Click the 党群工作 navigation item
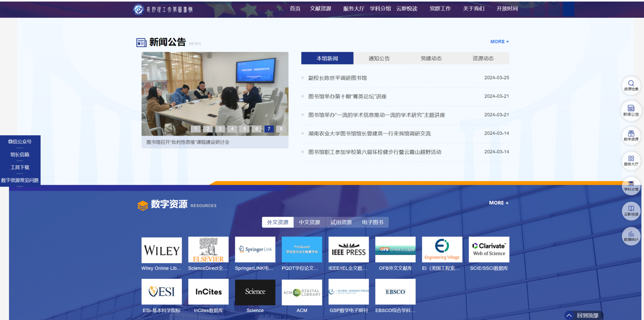The image size is (644, 320). 440,8
